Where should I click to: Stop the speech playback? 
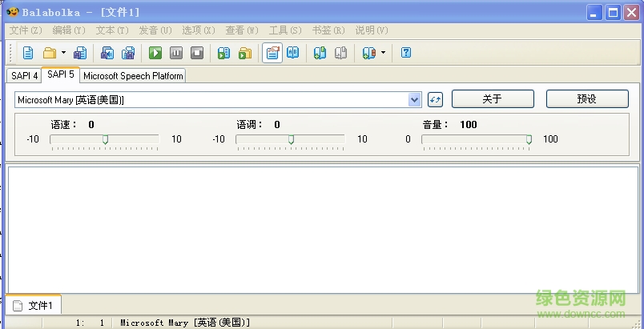197,53
